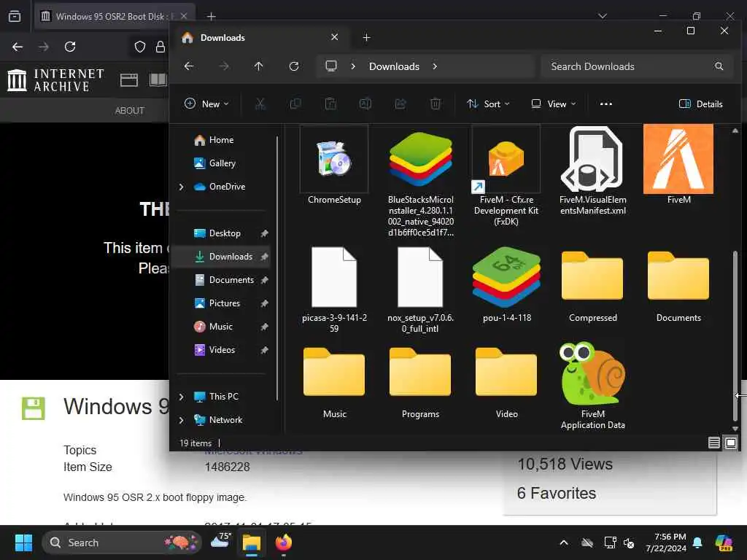
Task: Reload the page in Firefox
Action: tap(70, 47)
